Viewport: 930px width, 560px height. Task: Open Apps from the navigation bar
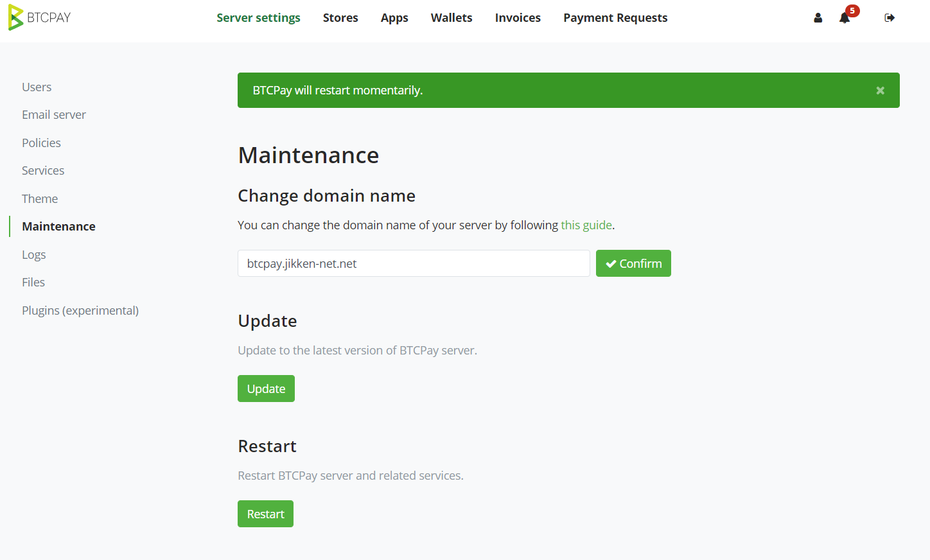(x=394, y=18)
